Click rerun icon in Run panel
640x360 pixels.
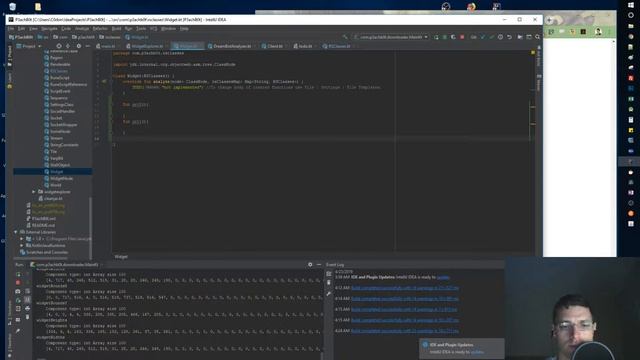18,274
